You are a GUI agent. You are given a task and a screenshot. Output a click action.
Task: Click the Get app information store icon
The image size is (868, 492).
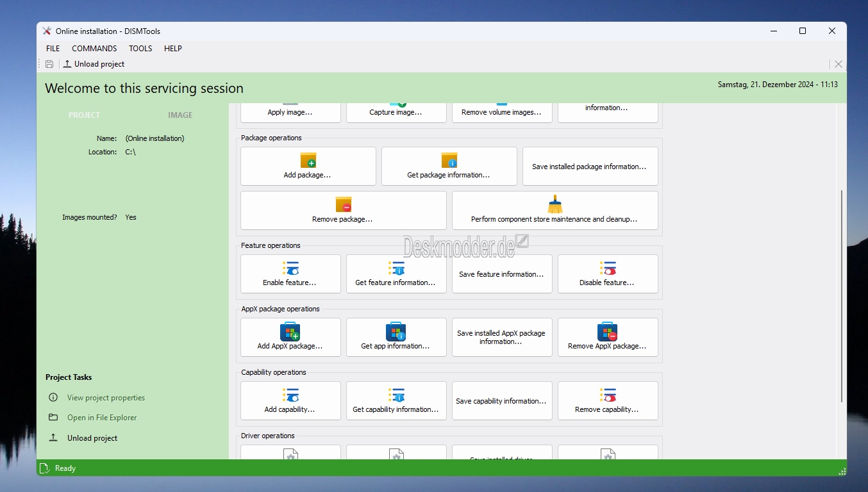pos(396,331)
